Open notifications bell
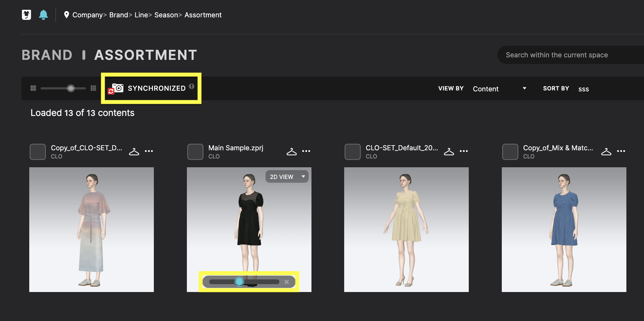Image resolution: width=644 pixels, height=321 pixels. pos(43,15)
